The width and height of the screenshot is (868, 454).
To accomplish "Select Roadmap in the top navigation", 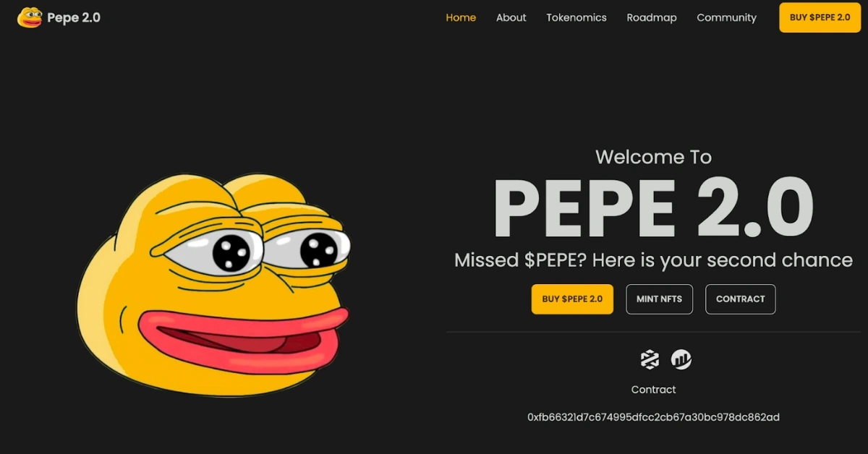I will pos(652,17).
